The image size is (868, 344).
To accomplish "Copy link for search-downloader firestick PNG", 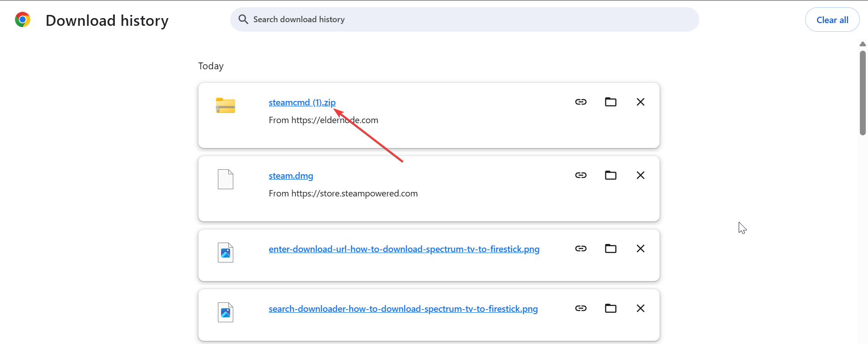I will pos(580,308).
